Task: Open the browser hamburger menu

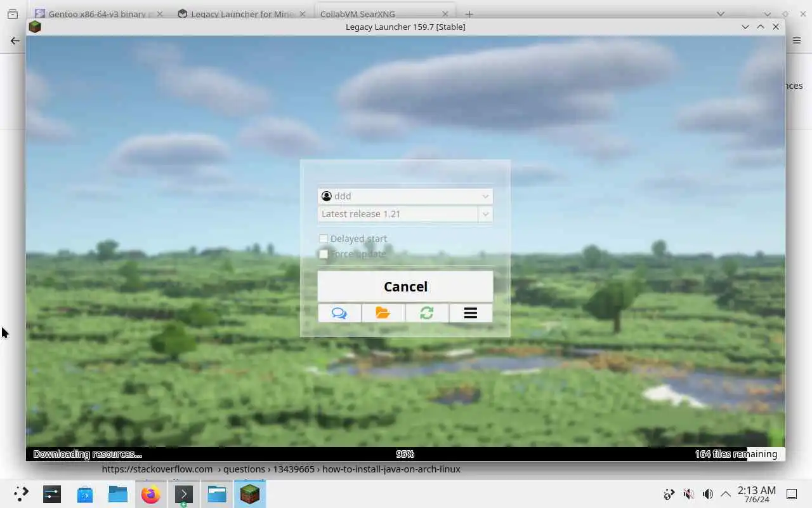Action: (797, 40)
